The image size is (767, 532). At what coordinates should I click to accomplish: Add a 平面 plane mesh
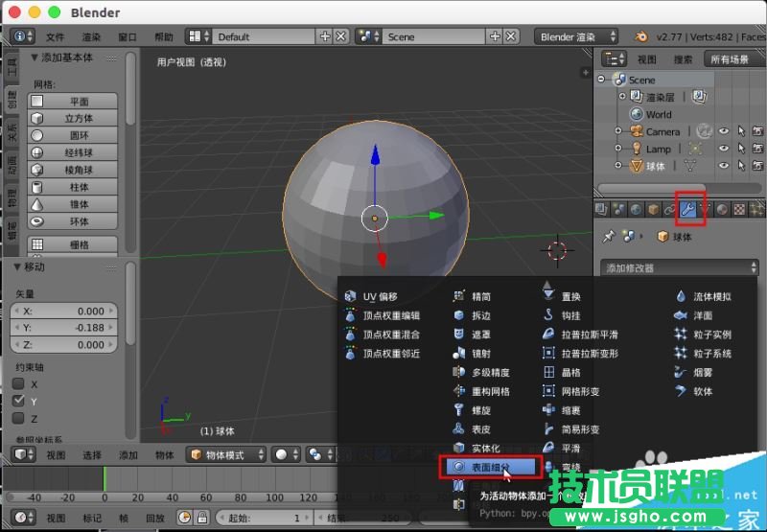(73, 102)
